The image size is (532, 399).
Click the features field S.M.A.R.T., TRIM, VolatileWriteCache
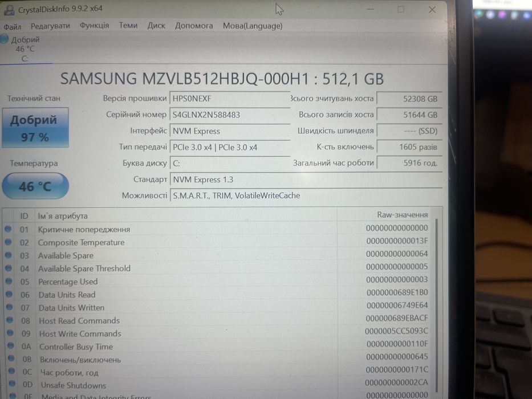tap(306, 196)
